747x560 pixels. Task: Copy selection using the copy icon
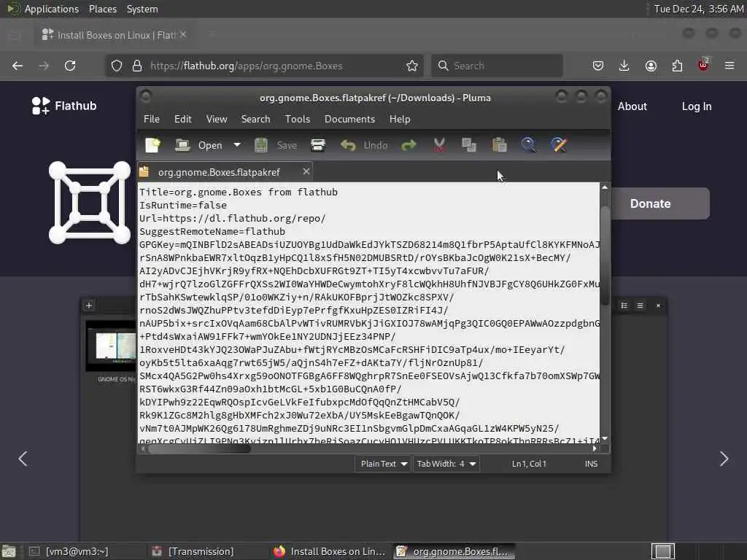[x=469, y=145]
